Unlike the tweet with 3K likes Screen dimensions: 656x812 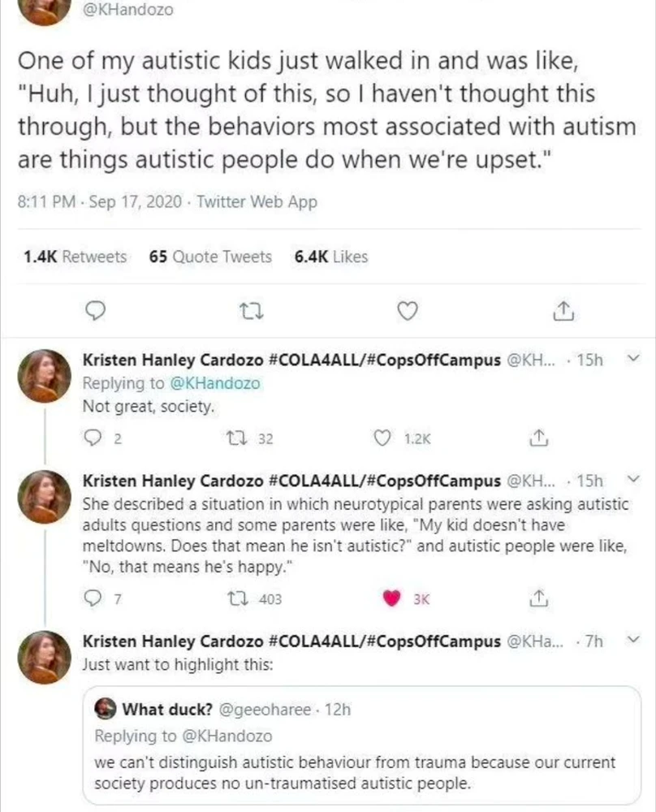[x=391, y=599]
